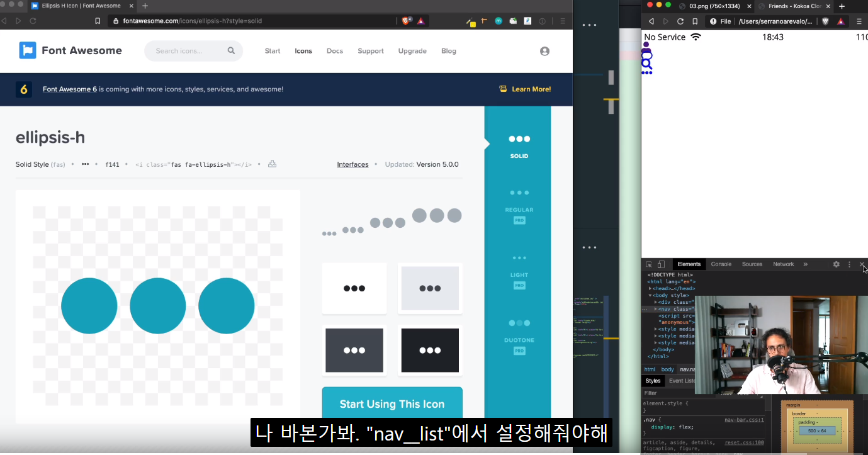Click bookmark icon in Font Awesome browser toolbar
868x455 pixels.
(98, 21)
